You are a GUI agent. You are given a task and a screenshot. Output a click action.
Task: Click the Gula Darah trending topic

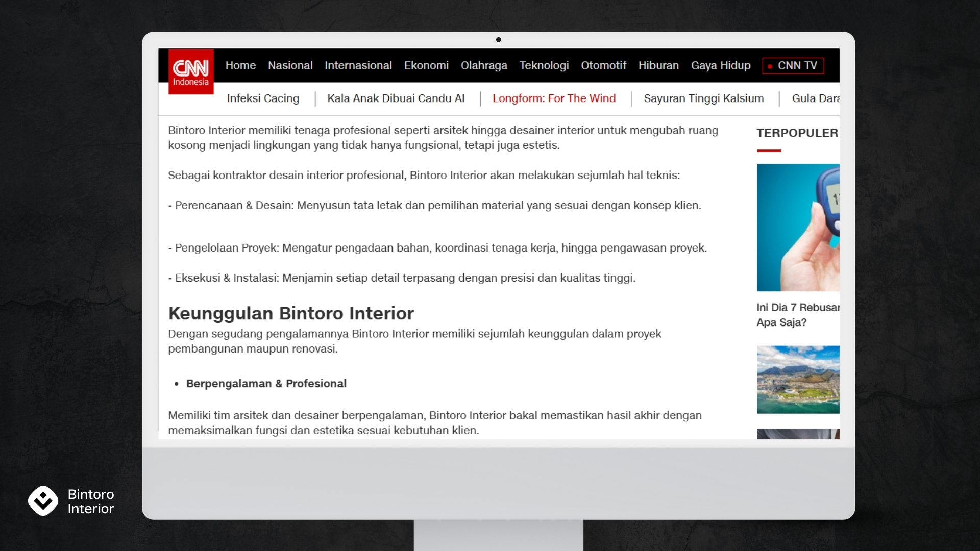[x=815, y=98]
